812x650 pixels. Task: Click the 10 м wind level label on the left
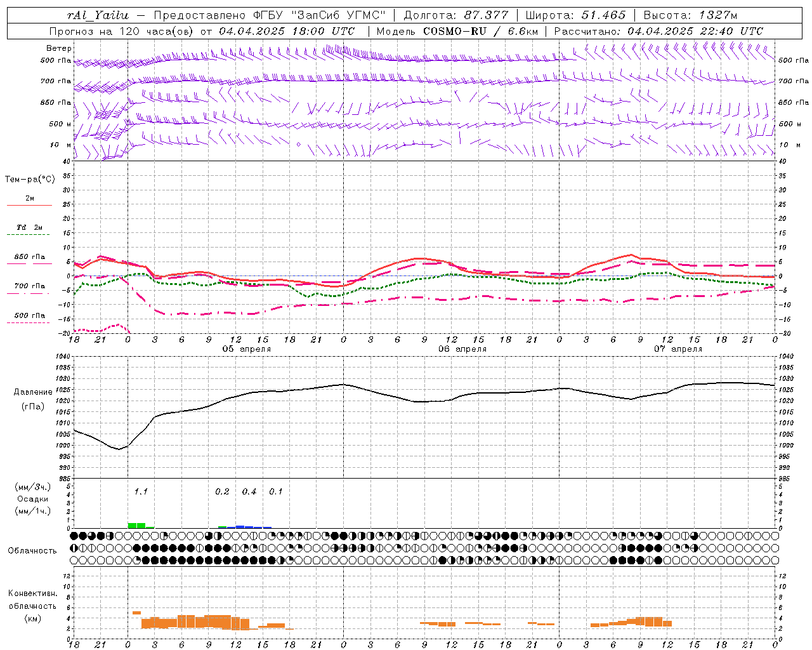[x=60, y=145]
